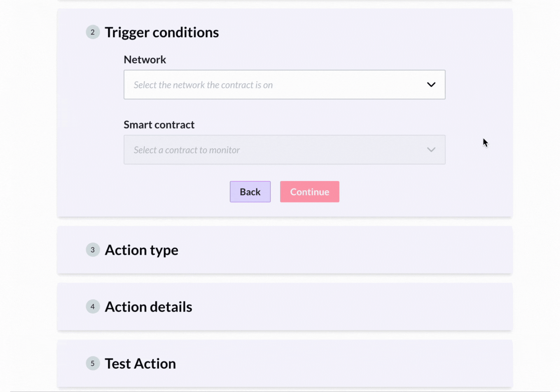Viewport: 560px width, 392px height.
Task: Open the Smart contract selection dropdown
Action: pyautogui.click(x=284, y=150)
